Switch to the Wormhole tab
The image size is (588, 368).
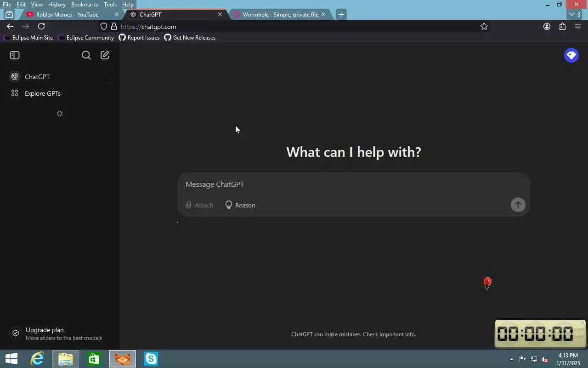(280, 14)
